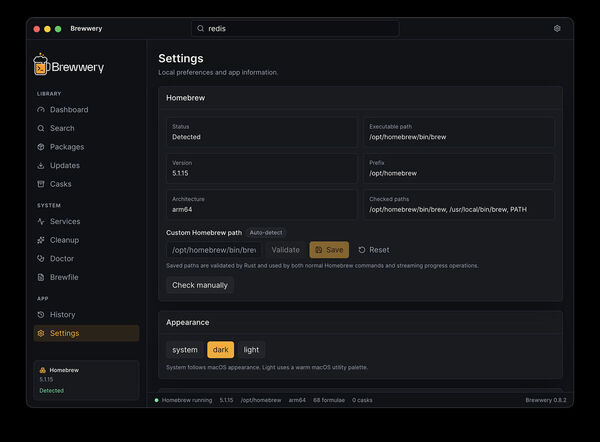
Task: Select the system appearance option
Action: [x=185, y=350]
